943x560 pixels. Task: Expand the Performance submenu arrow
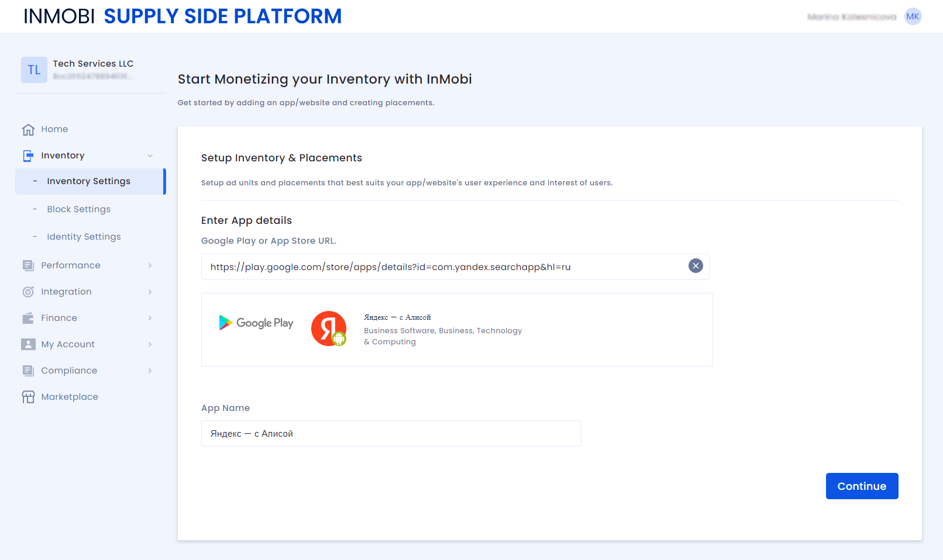point(150,265)
